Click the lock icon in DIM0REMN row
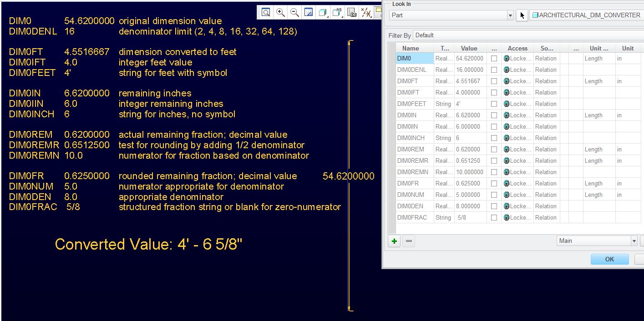Screen dimensions: 644x321 (506, 172)
